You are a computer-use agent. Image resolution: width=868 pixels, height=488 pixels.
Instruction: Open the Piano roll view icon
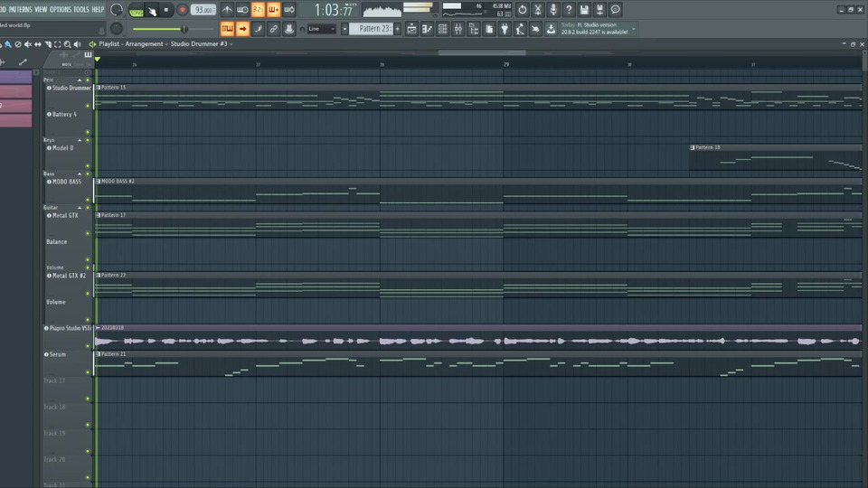pos(427,29)
